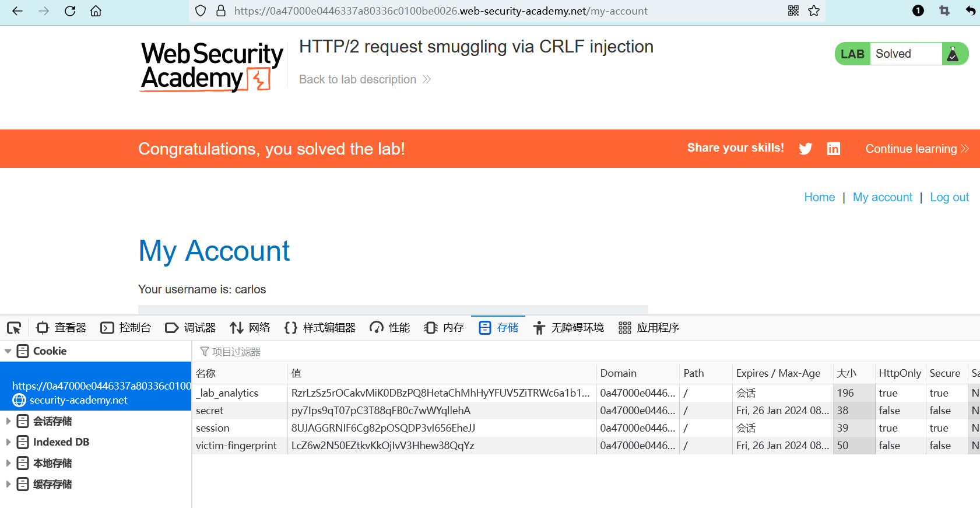
Task: Reload the page with refresh icon
Action: coord(70,11)
